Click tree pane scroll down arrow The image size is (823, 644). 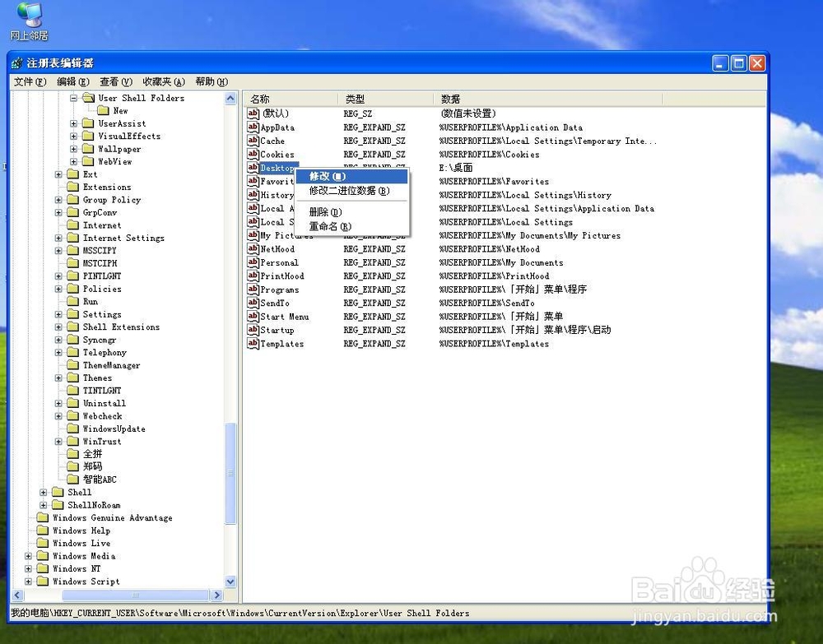pos(230,581)
